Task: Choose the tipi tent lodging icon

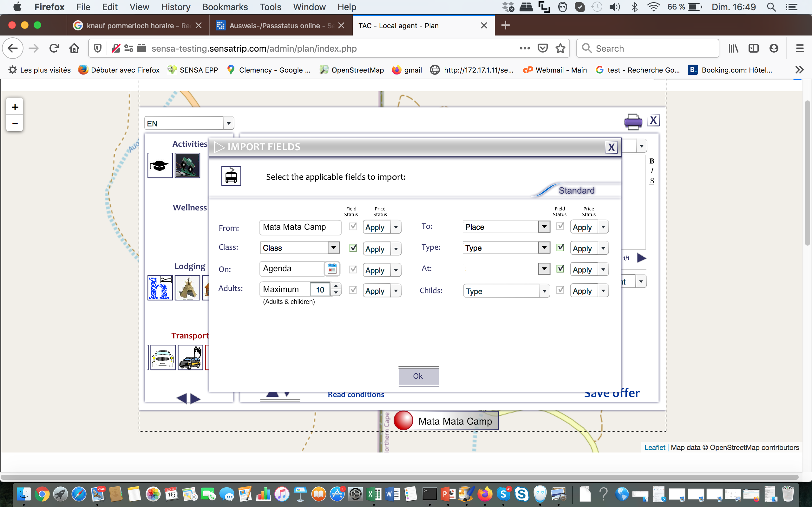Action: [187, 288]
